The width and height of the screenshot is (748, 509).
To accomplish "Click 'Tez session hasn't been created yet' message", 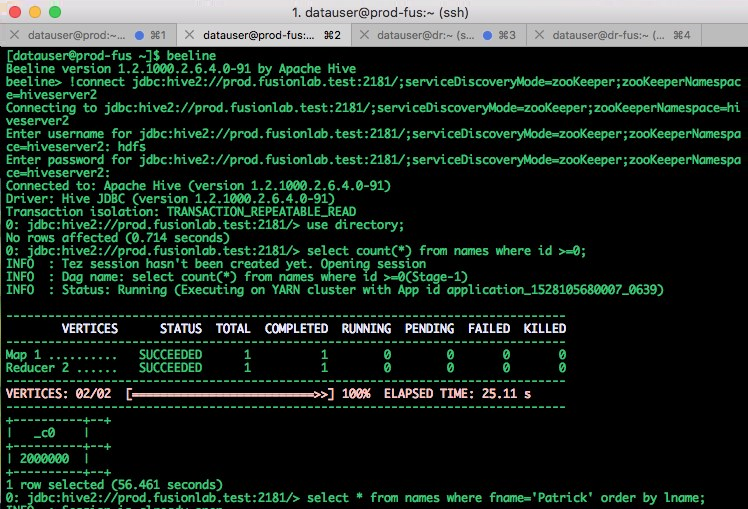I will pos(244,264).
